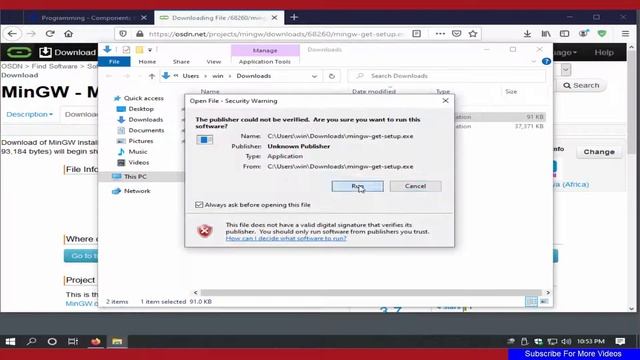Screen dimensions: 640x360
Task: Refresh the Downloads folder in Explorer
Action: tap(332, 76)
